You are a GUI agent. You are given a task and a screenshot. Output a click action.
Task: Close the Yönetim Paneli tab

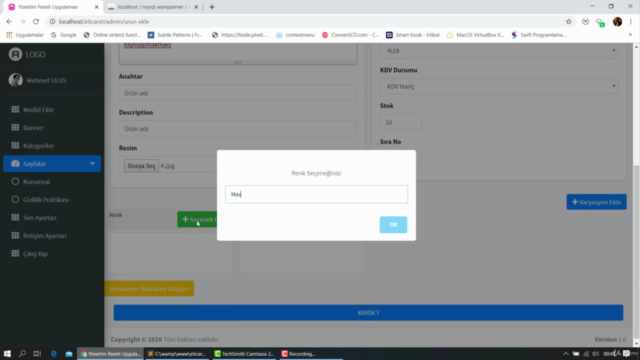click(x=96, y=7)
